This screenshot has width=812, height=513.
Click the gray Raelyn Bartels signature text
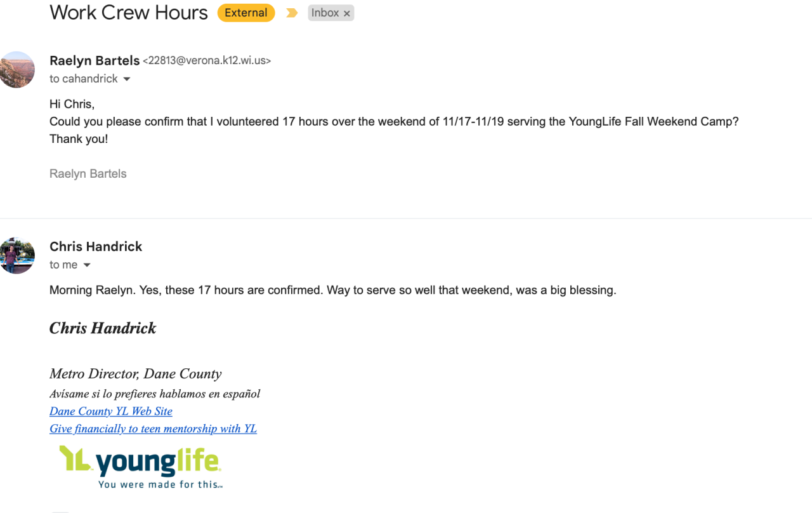point(88,173)
